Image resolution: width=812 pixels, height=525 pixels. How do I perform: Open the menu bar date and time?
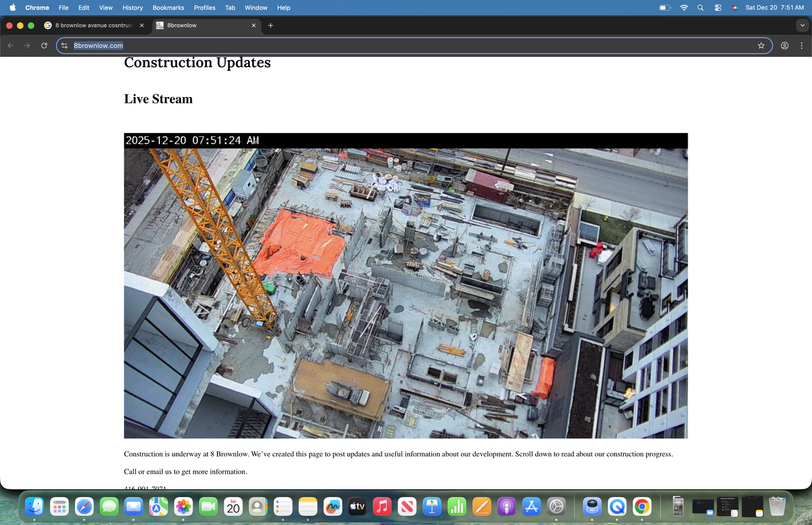tap(774, 8)
